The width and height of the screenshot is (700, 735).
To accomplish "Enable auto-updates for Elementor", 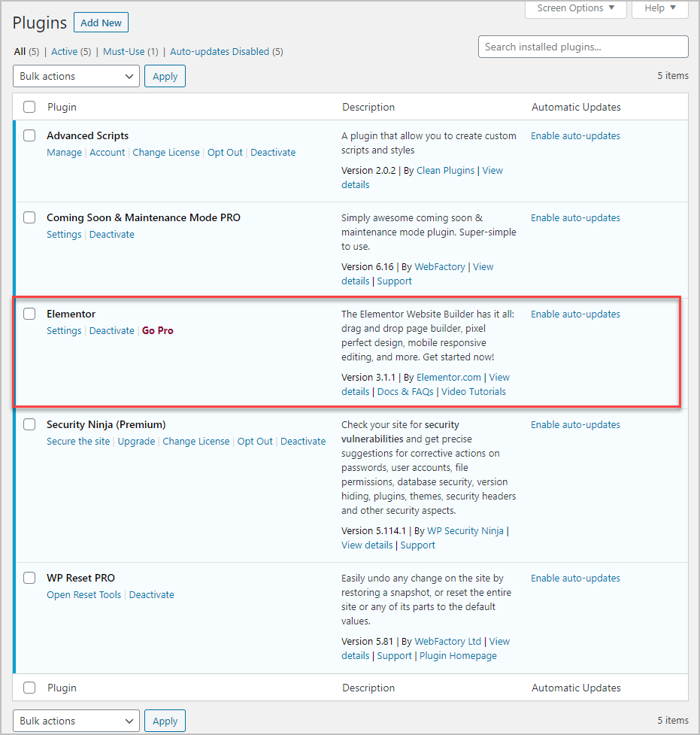I will pyautogui.click(x=575, y=314).
